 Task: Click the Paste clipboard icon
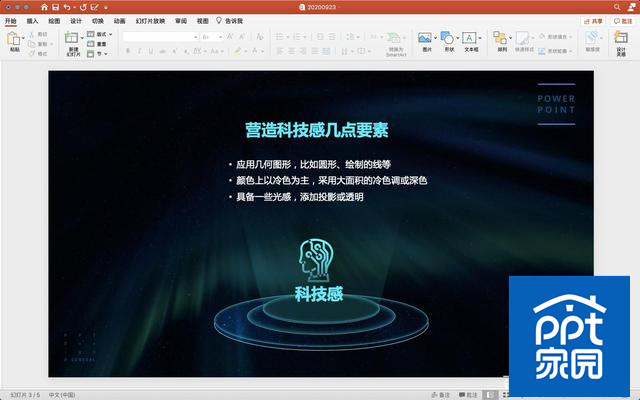point(14,39)
